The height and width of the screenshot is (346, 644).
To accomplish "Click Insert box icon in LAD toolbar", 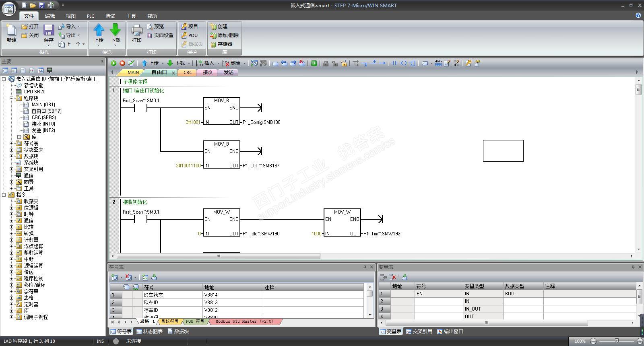I will [412, 63].
